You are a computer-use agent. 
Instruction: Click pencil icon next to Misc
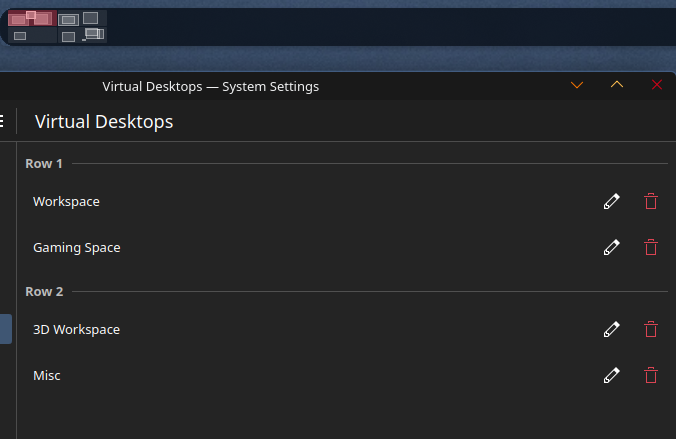pos(611,375)
